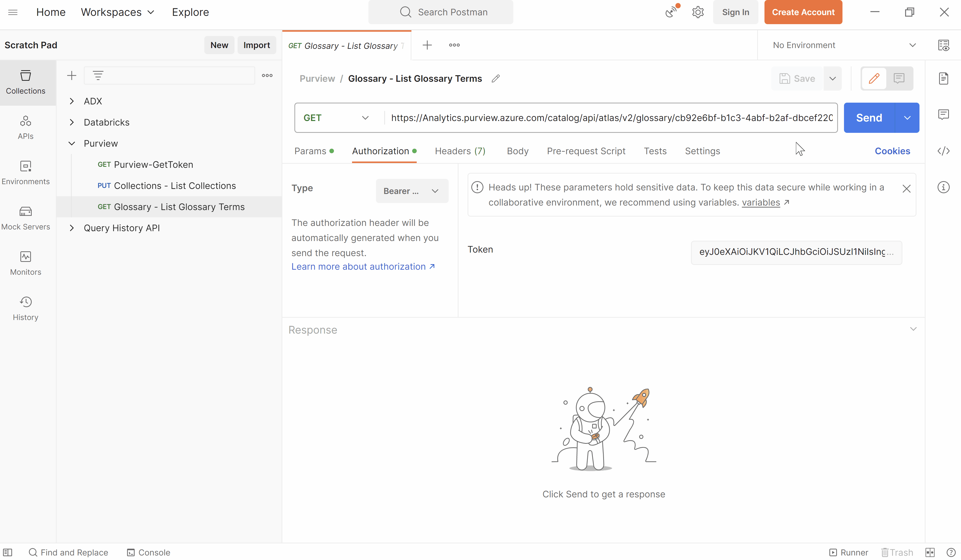Open the two-pane layout icon in status bar
Screen dimensions: 961x560
click(930, 552)
